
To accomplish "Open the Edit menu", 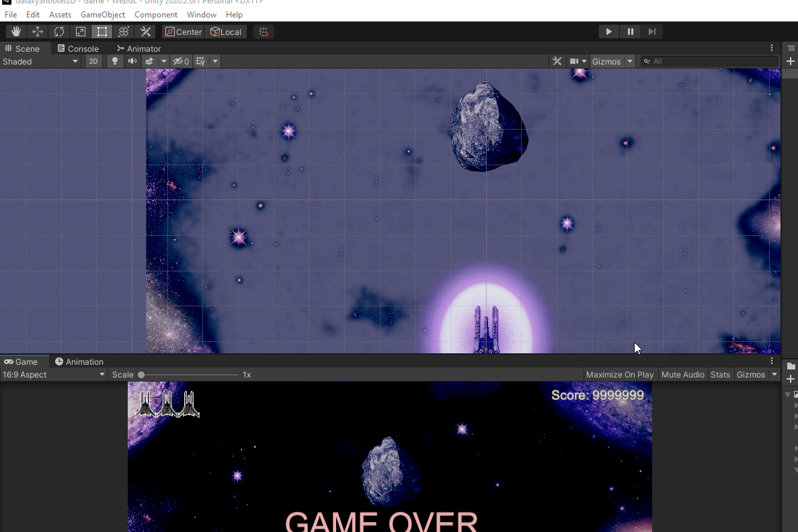I will 33,15.
